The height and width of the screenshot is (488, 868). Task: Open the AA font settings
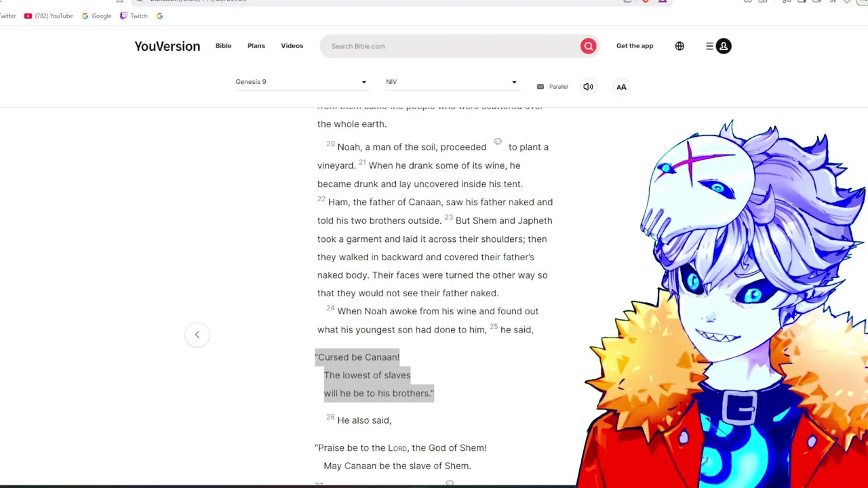click(x=621, y=87)
